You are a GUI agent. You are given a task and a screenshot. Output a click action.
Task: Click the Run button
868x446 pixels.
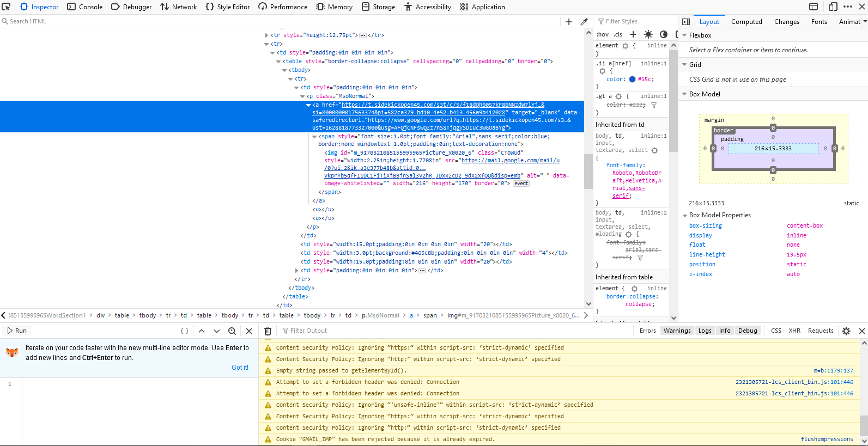(16, 331)
